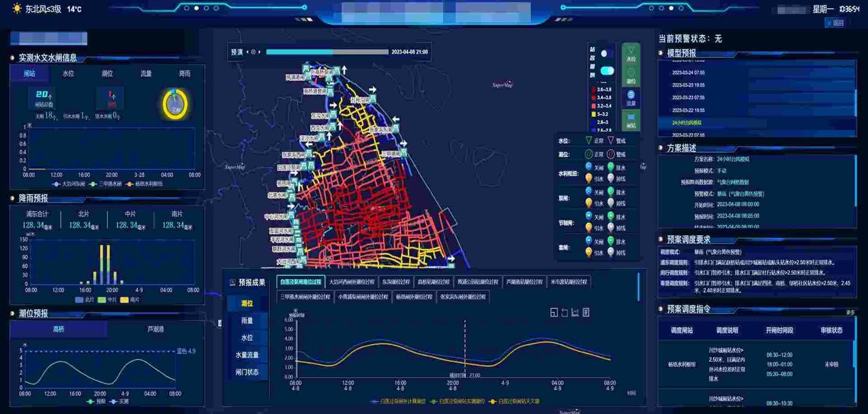Click the rightmost chart toolbar icon

point(586,313)
